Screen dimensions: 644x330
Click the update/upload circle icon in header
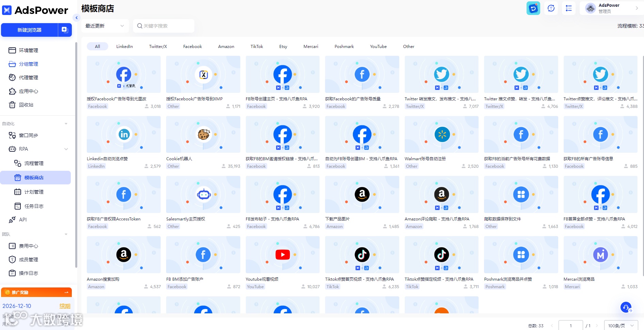click(x=551, y=8)
